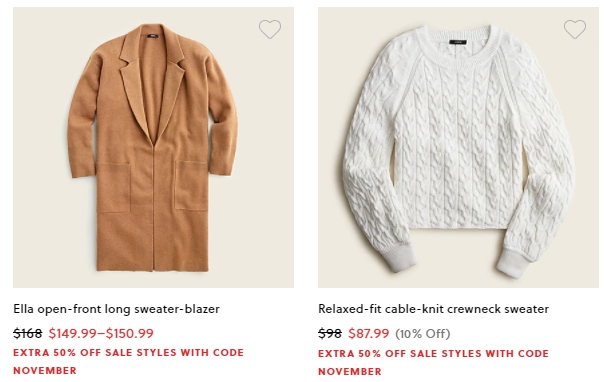Click the blazer's left patch pocket
Image resolution: width=604 pixels, height=382 pixels.
coord(113,188)
